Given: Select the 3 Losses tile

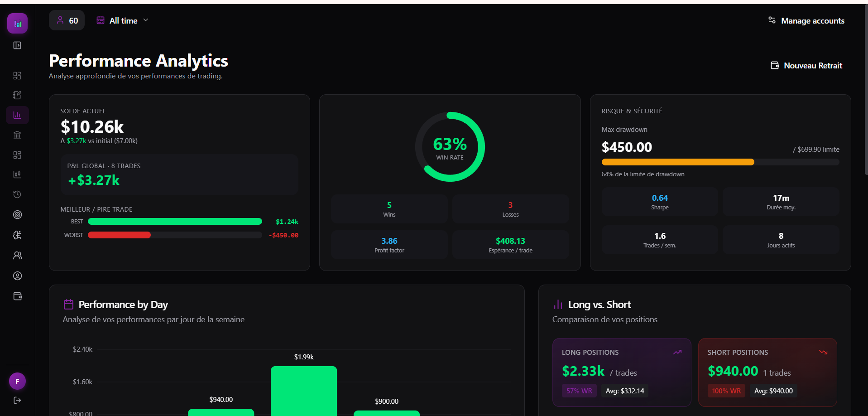Looking at the screenshot, I should tap(510, 209).
